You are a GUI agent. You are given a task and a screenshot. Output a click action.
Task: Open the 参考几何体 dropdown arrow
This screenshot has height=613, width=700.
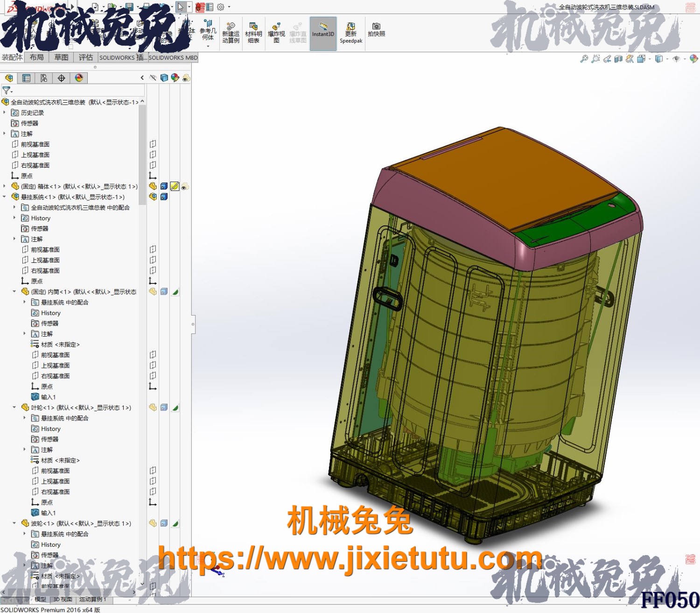pyautogui.click(x=208, y=46)
